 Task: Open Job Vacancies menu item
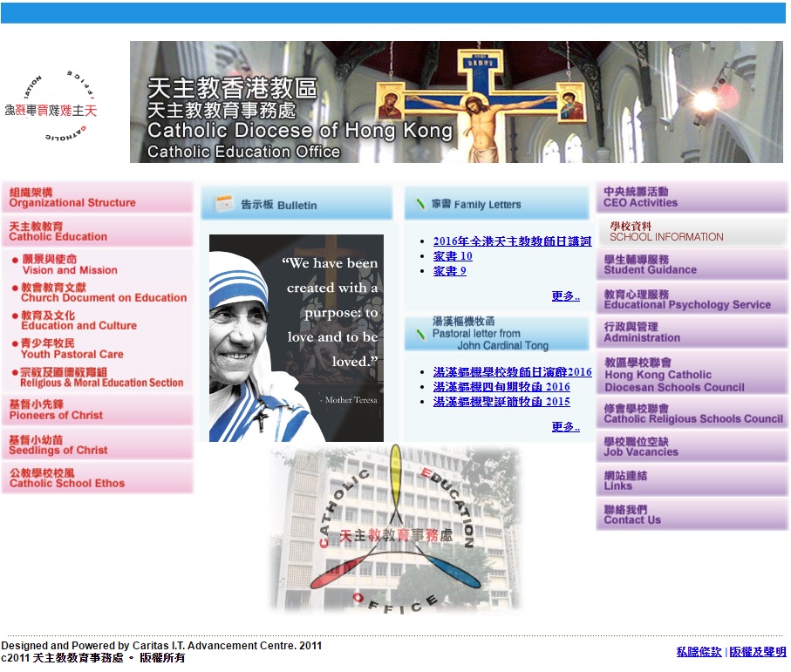pyautogui.click(x=692, y=446)
